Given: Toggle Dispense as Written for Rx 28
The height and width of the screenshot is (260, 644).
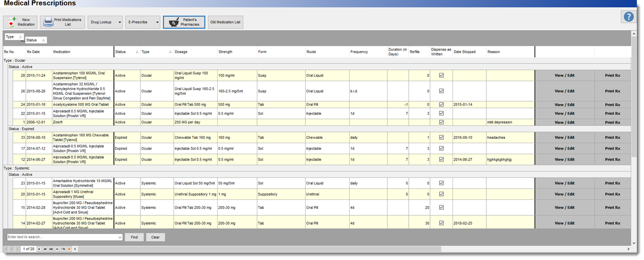Looking at the screenshot, I should tap(441, 75).
